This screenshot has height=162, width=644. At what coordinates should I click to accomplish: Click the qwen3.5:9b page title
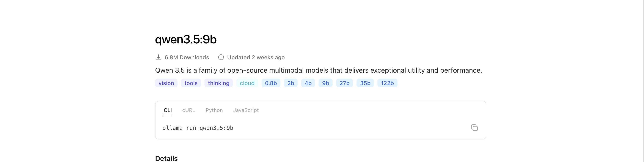tap(185, 39)
